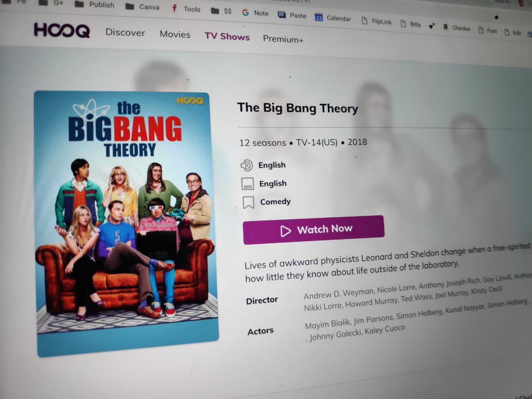532x399 pixels.
Task: Open the FlipLink bookmark
Action: 377,21
